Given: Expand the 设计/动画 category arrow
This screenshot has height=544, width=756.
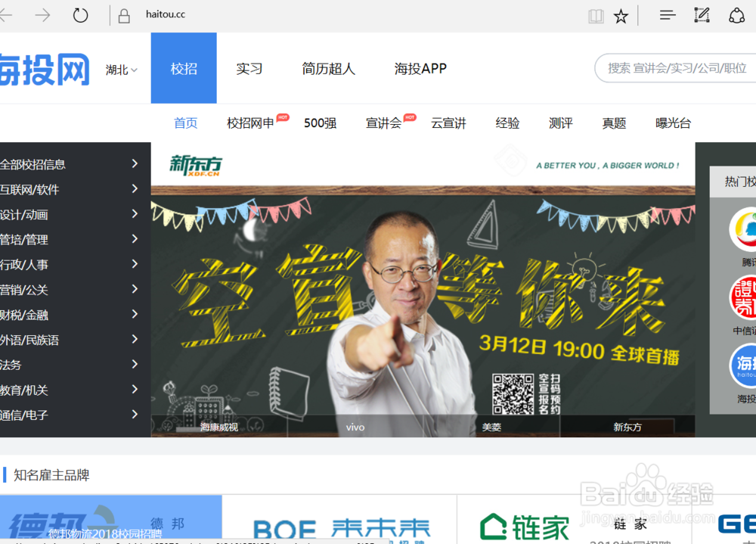Looking at the screenshot, I should click(x=135, y=214).
